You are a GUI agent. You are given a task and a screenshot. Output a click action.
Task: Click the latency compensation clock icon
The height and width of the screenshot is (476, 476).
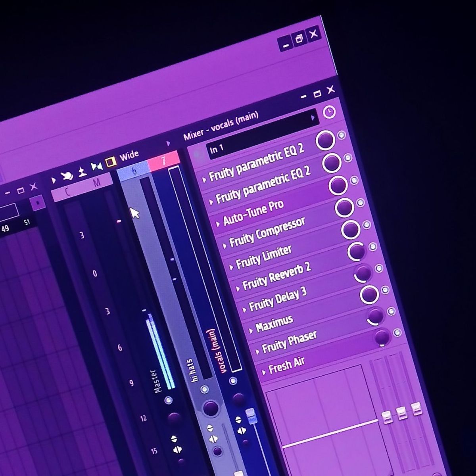(x=329, y=112)
